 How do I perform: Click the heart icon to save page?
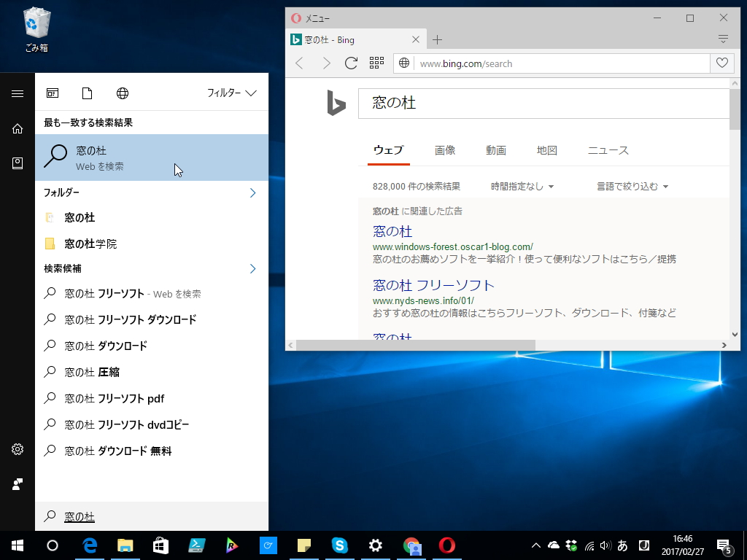[721, 63]
